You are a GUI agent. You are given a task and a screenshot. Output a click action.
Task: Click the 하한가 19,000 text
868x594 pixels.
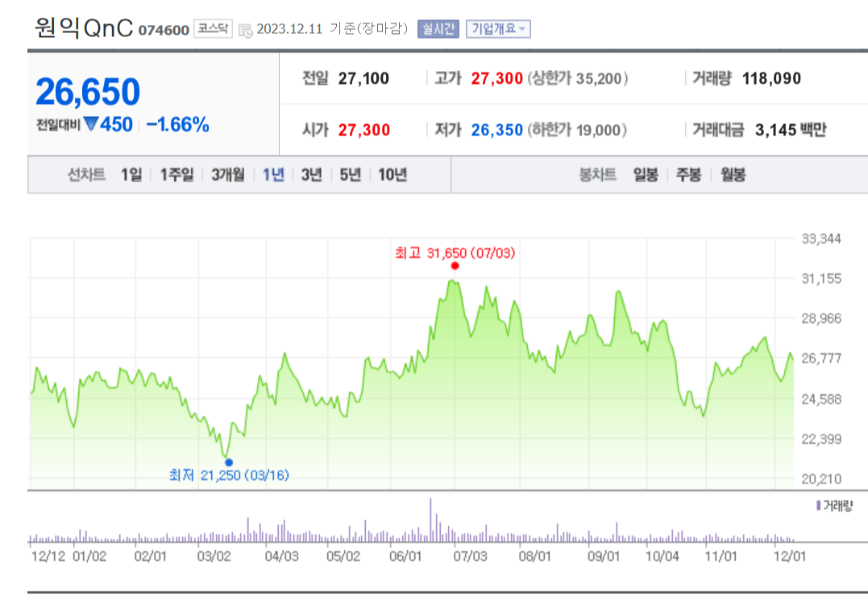[577, 130]
